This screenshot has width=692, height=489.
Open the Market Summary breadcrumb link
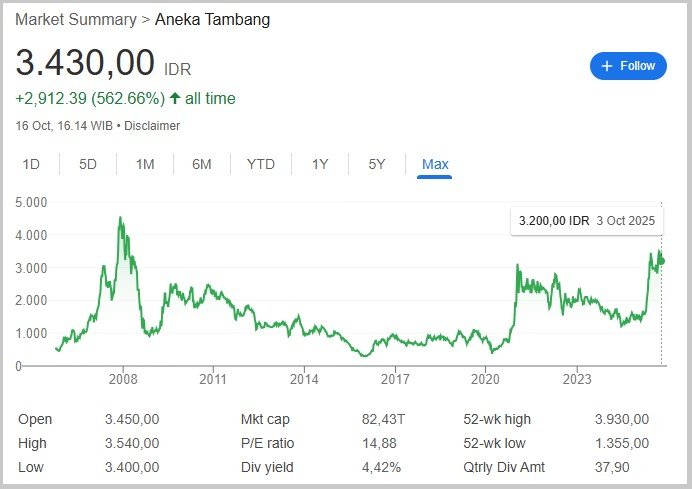76,19
